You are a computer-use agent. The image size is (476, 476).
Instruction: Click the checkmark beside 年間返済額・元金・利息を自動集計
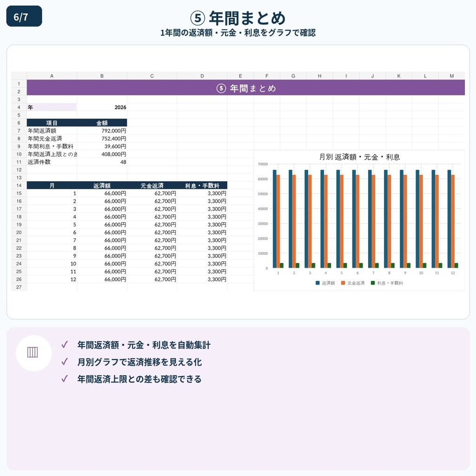pyautogui.click(x=64, y=344)
